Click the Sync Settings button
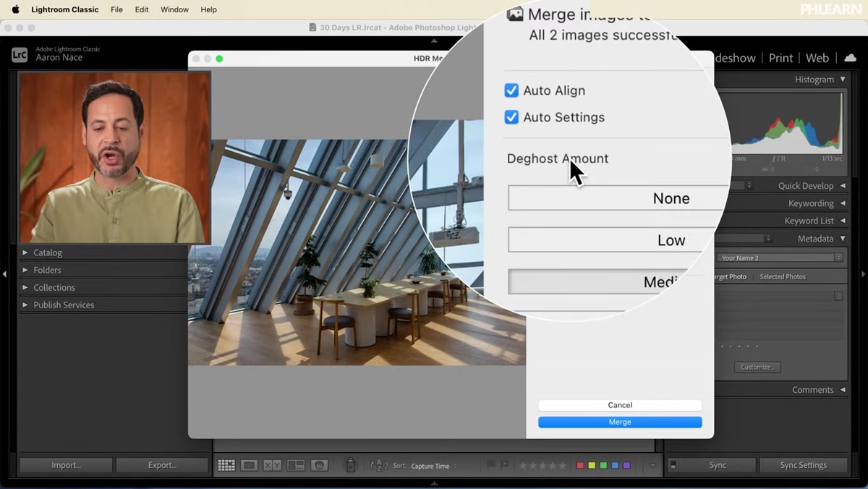Image resolution: width=868 pixels, height=489 pixels. (x=804, y=465)
